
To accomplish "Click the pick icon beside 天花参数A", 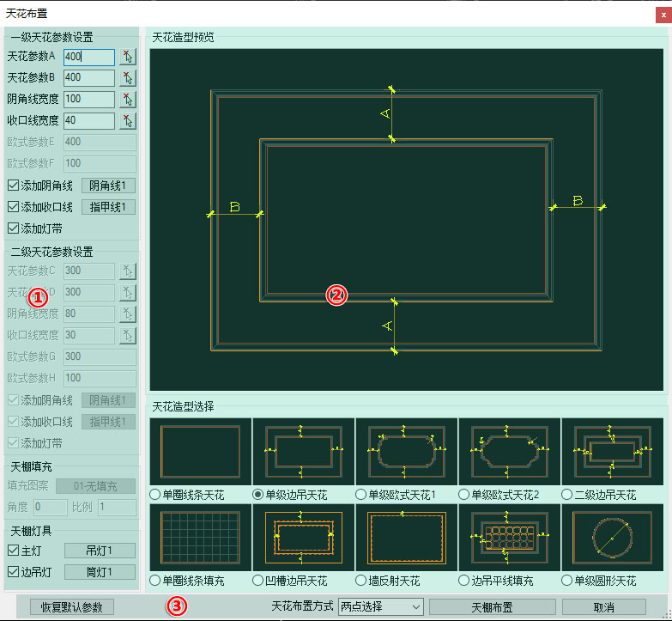I will coord(128,57).
